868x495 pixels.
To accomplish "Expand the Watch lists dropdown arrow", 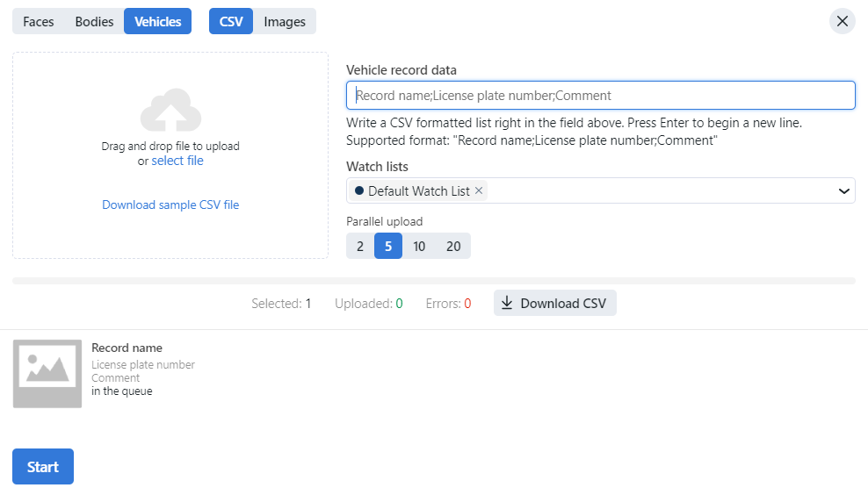I will pyautogui.click(x=843, y=190).
